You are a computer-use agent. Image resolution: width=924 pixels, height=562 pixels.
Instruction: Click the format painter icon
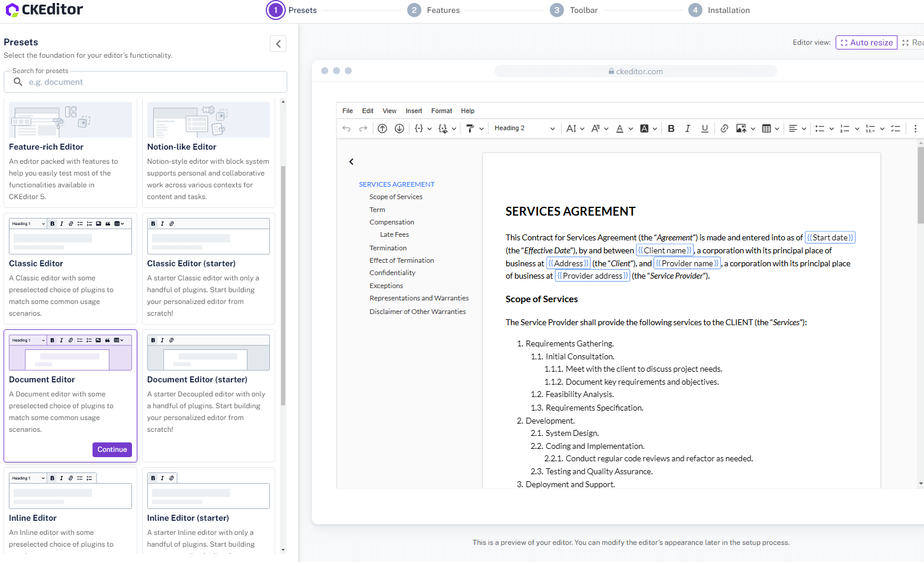click(470, 128)
